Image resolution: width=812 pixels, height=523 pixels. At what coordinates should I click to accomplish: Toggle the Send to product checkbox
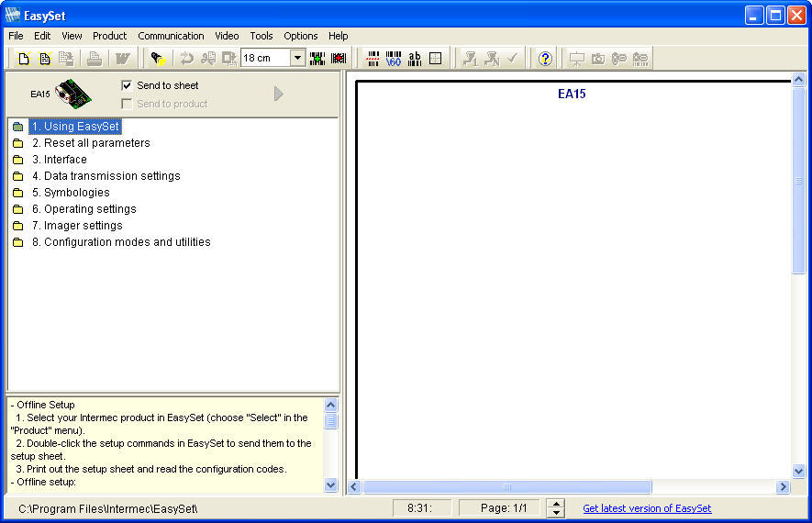click(127, 104)
